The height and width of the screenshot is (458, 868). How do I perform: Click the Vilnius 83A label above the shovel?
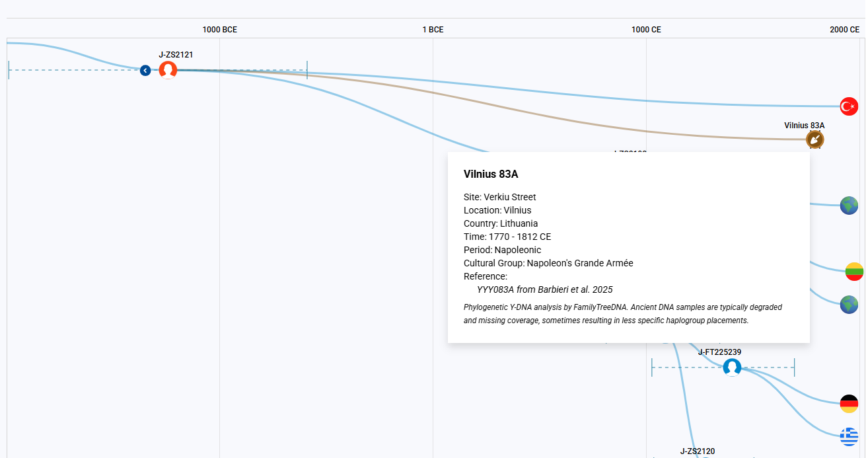[804, 126]
